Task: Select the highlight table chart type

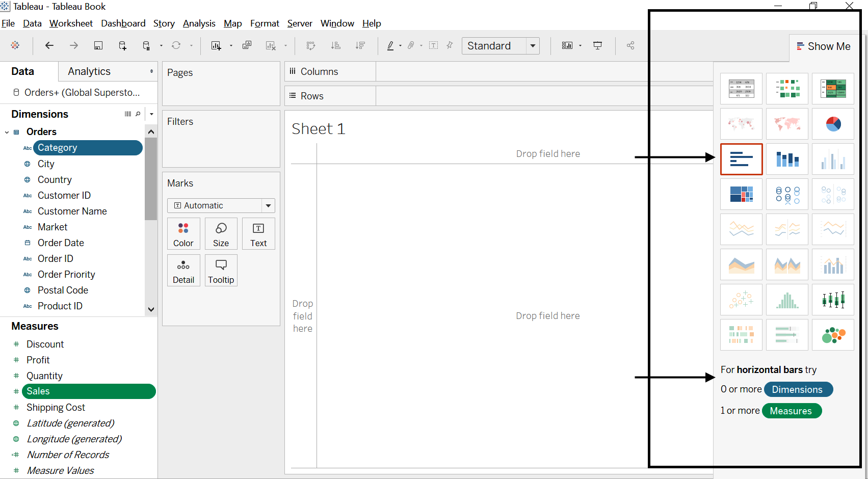Action: click(x=833, y=89)
